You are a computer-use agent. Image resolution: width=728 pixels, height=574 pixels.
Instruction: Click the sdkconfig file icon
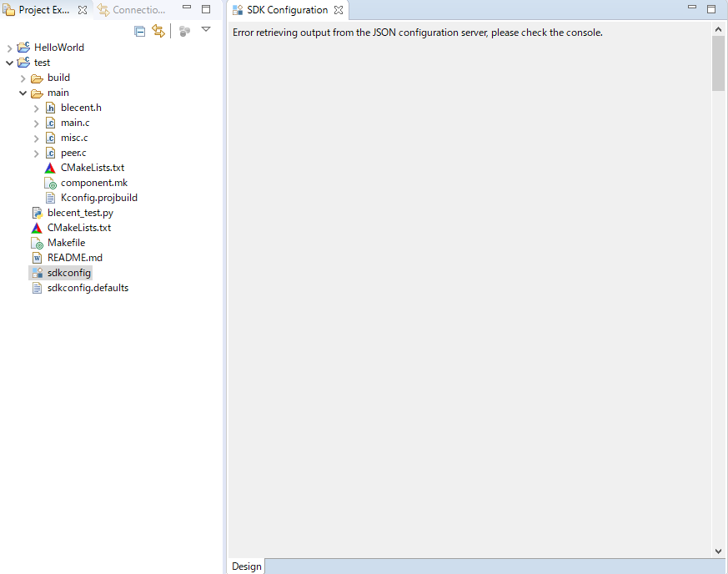(x=38, y=273)
